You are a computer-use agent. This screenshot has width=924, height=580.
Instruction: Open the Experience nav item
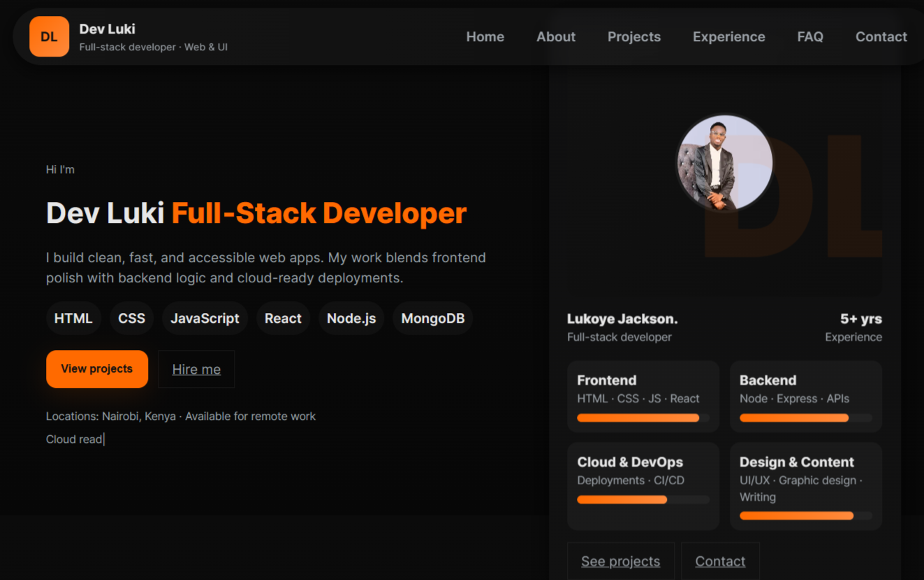[728, 37]
